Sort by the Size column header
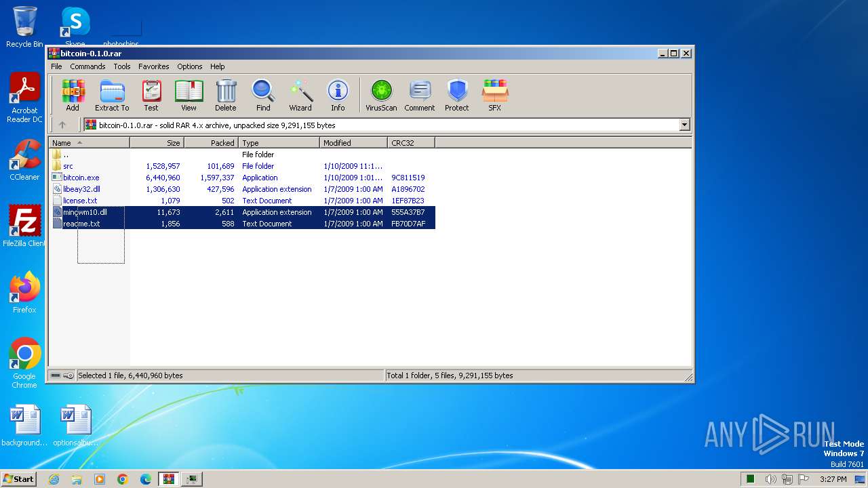This screenshot has height=488, width=868. [x=157, y=143]
